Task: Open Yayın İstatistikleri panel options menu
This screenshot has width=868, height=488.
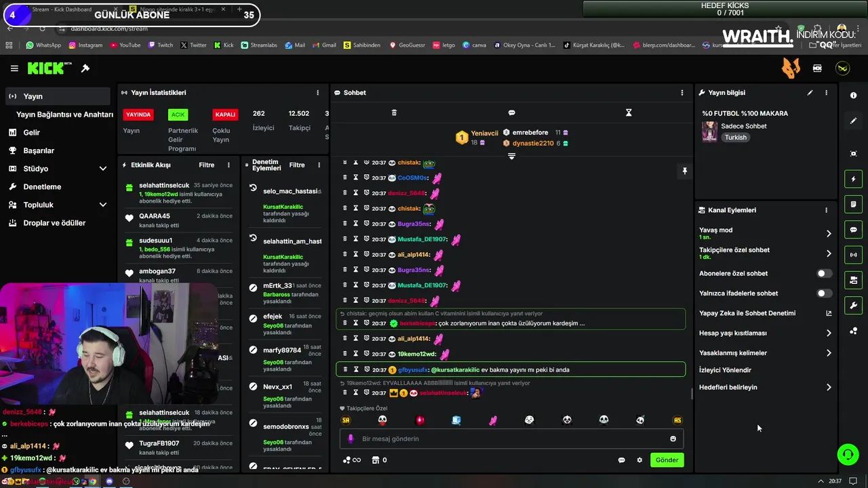Action: [317, 93]
